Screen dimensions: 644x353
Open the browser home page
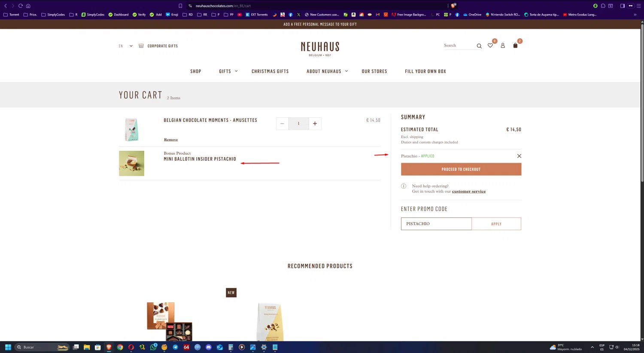[28, 6]
